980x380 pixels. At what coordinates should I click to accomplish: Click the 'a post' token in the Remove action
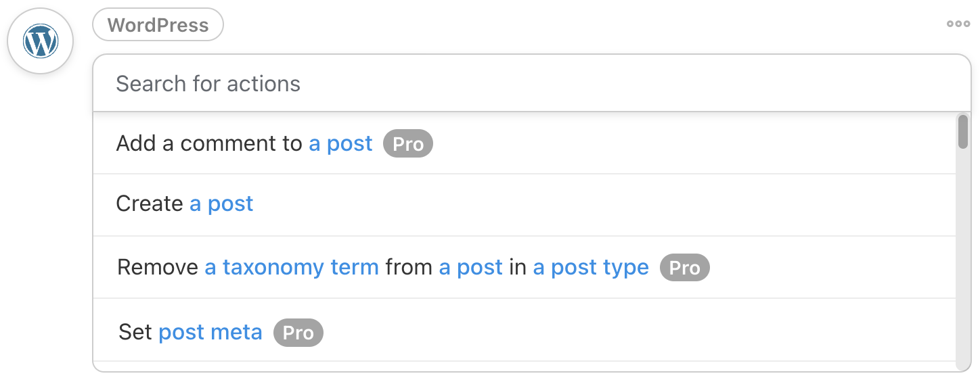470,268
